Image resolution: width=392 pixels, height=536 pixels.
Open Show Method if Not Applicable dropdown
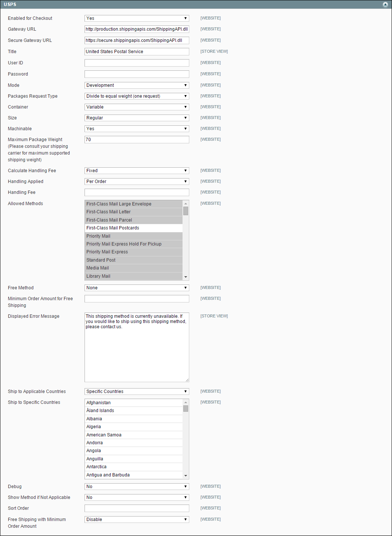pos(137,497)
